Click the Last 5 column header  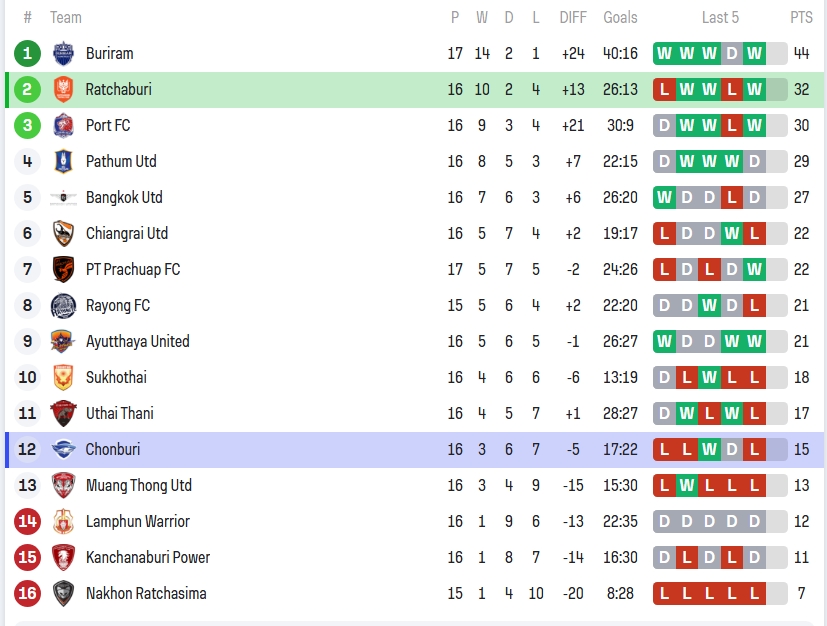(x=720, y=17)
